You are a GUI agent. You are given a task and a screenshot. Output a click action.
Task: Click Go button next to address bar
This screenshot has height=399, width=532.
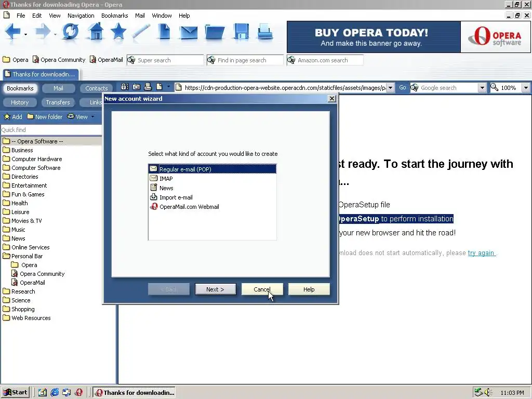[x=403, y=87]
